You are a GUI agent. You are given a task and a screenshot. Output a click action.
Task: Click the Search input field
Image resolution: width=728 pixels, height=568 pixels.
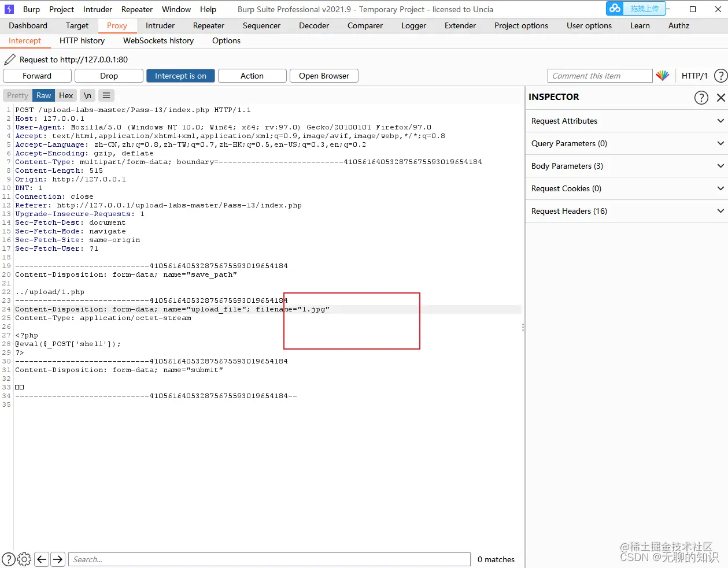(x=269, y=559)
